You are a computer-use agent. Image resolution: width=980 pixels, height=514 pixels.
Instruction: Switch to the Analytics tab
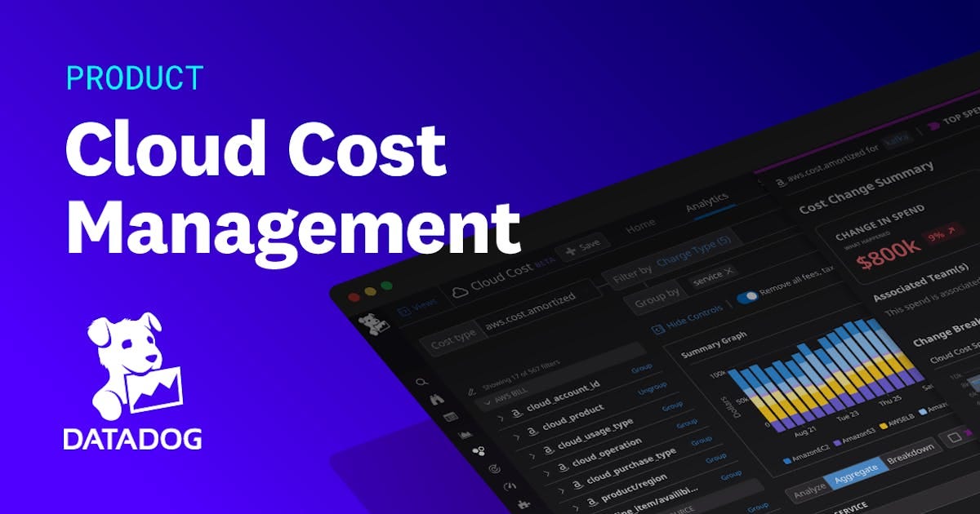point(706,202)
